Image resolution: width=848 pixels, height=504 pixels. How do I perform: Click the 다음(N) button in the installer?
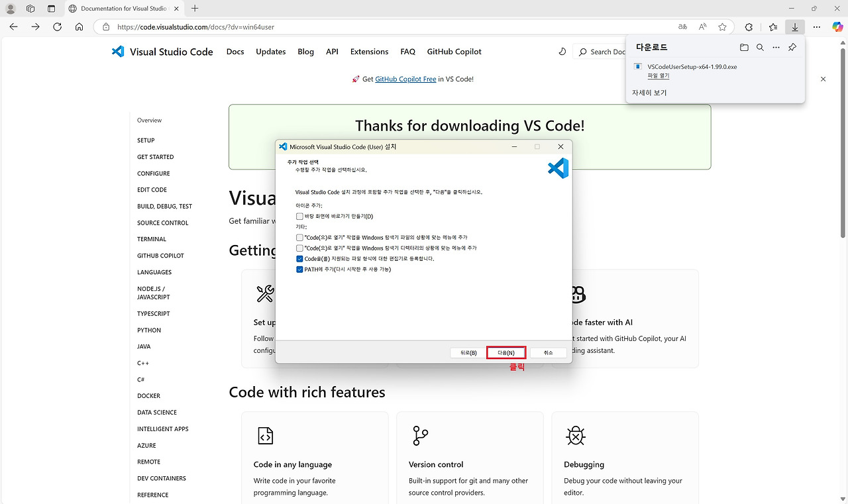(x=505, y=352)
